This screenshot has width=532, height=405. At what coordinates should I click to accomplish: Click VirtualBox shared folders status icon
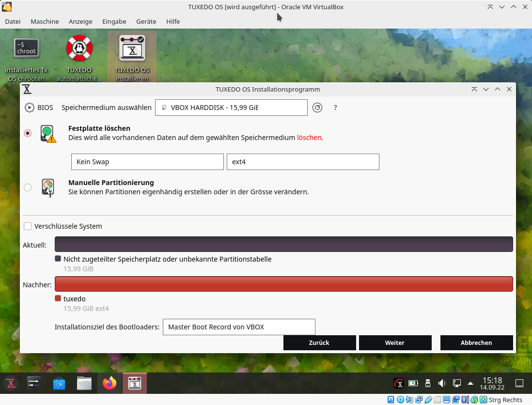[x=438, y=400]
